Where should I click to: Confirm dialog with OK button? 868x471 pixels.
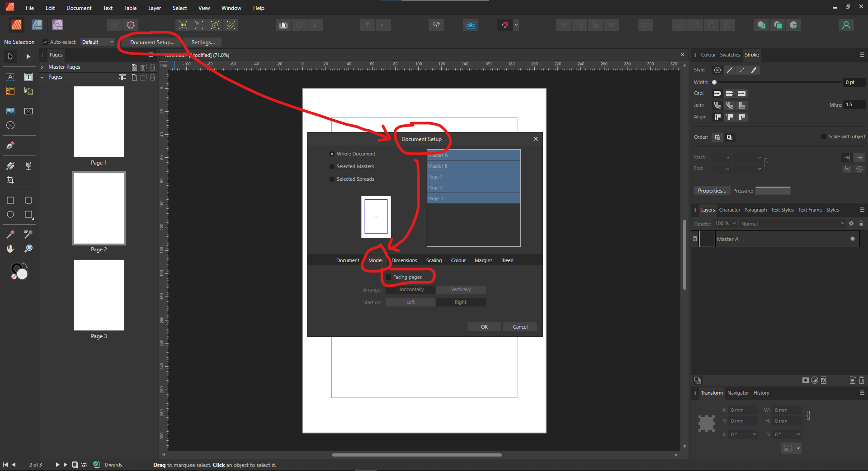(484, 327)
